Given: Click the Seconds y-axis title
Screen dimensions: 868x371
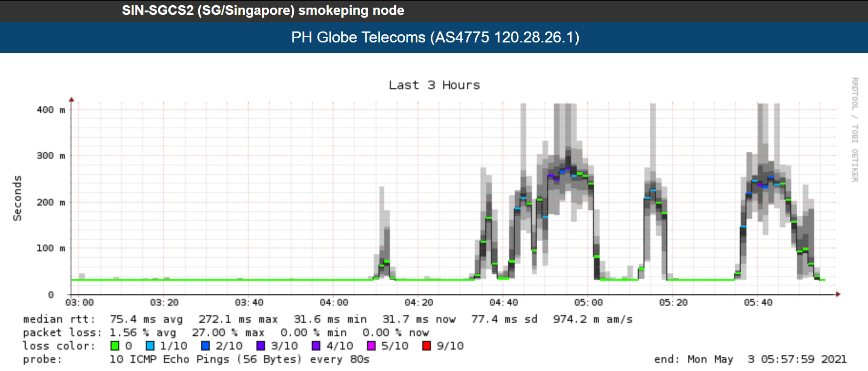Looking at the screenshot, I should point(17,198).
